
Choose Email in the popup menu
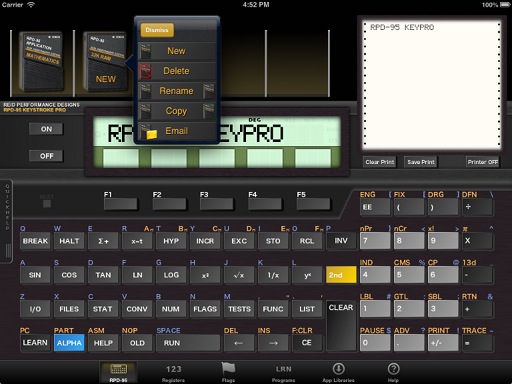[x=177, y=131]
